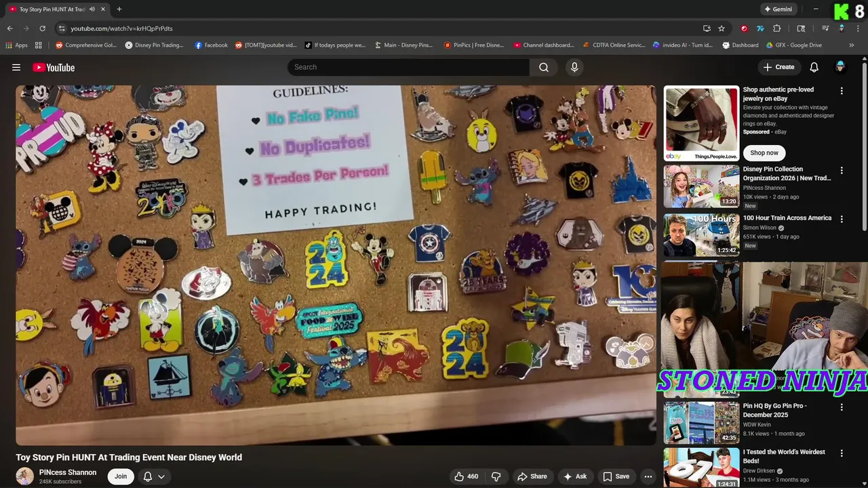Dislike the video with the thumbs down
868x488 pixels.
click(496, 476)
